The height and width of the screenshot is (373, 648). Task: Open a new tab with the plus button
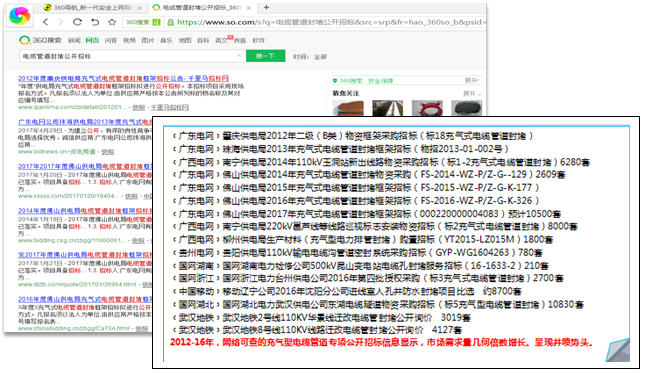click(267, 7)
